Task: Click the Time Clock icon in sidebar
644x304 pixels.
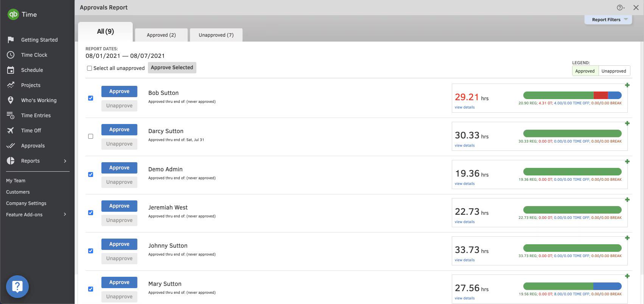Action: (11, 55)
